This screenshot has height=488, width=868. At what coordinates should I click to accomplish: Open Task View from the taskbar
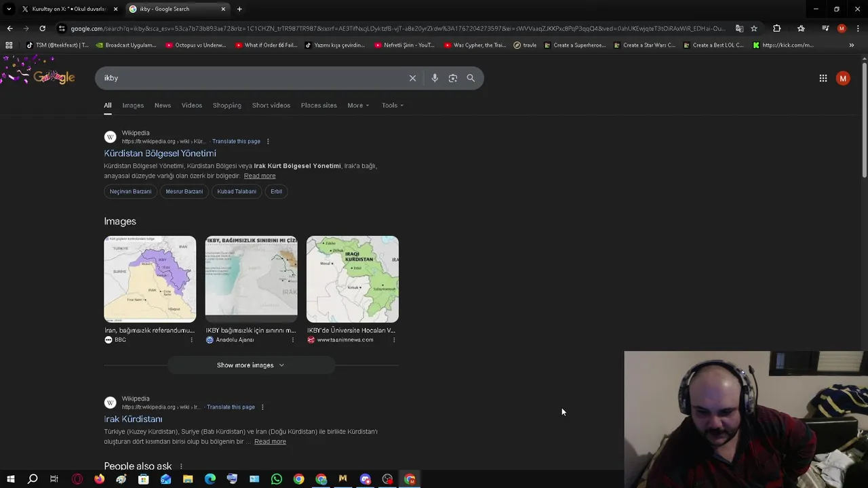coord(54,479)
